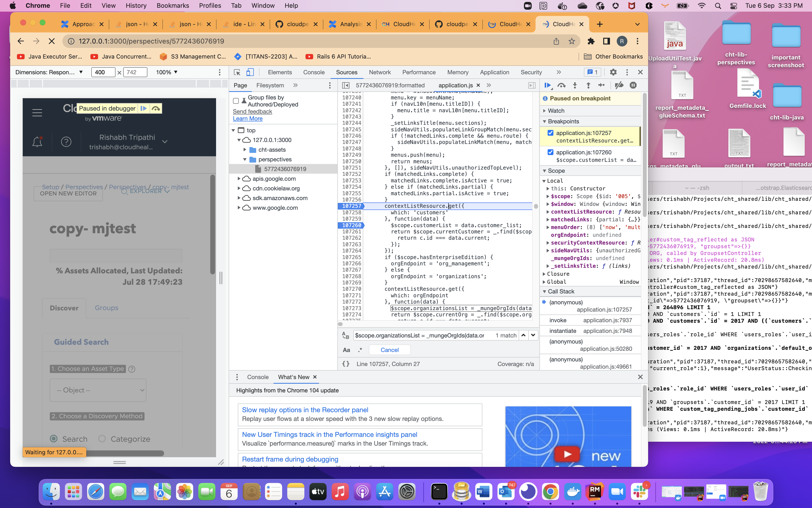This screenshot has width=812, height=508.
Task: Go to next search match arrow
Action: tap(533, 335)
